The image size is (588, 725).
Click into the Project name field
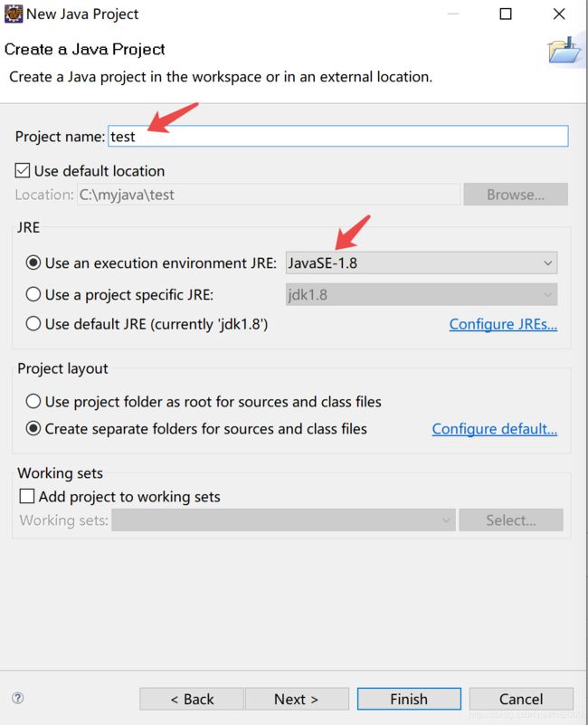(x=338, y=137)
